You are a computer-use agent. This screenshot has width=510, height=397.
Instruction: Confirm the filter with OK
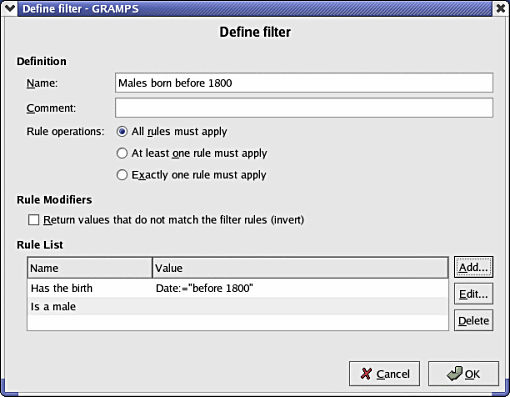click(463, 374)
